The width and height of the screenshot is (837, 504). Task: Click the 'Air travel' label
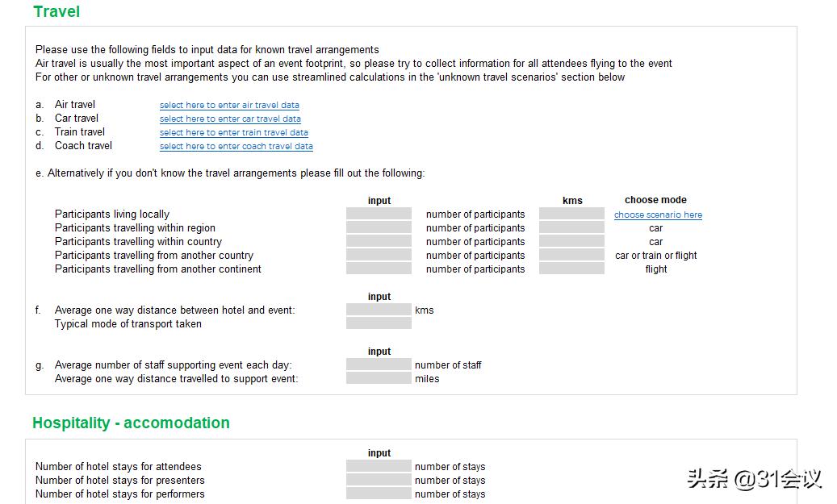75,105
